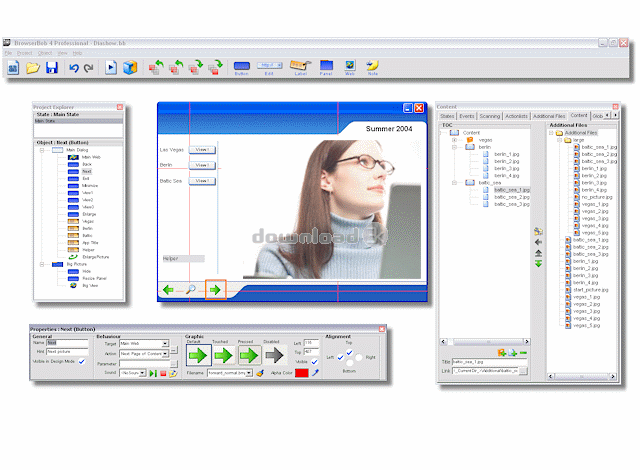Collapse the berlin chapter in TOC
The height and width of the screenshot is (470, 640).
click(x=454, y=147)
